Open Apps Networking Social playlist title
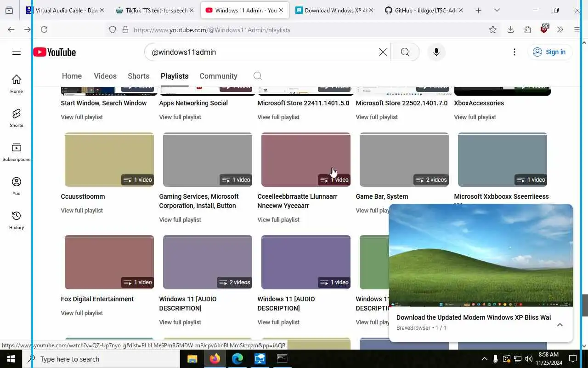Screen dimensions: 588x368 [x=193, y=103]
